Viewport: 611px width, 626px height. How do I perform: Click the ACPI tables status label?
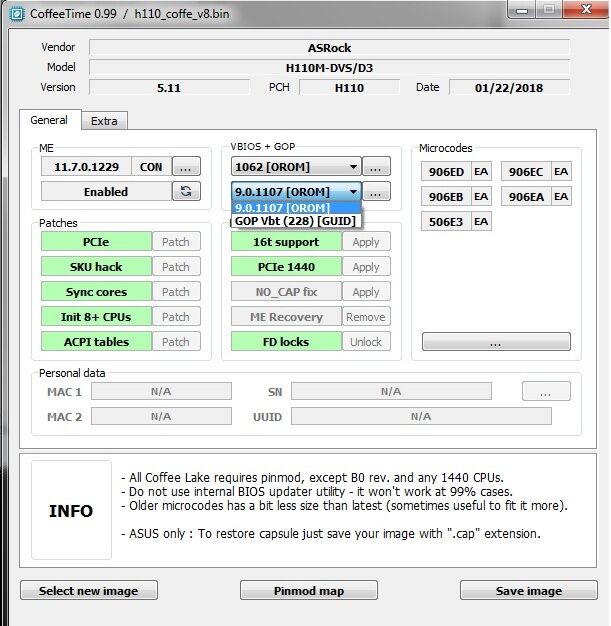click(96, 342)
